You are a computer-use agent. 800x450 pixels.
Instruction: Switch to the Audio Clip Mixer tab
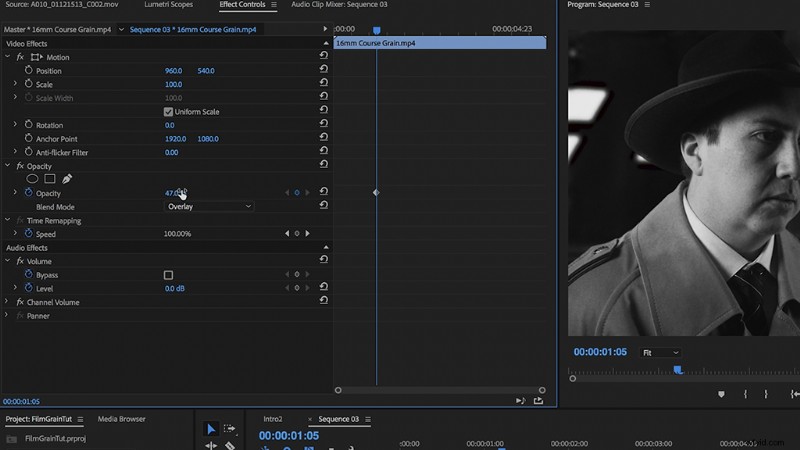point(339,5)
